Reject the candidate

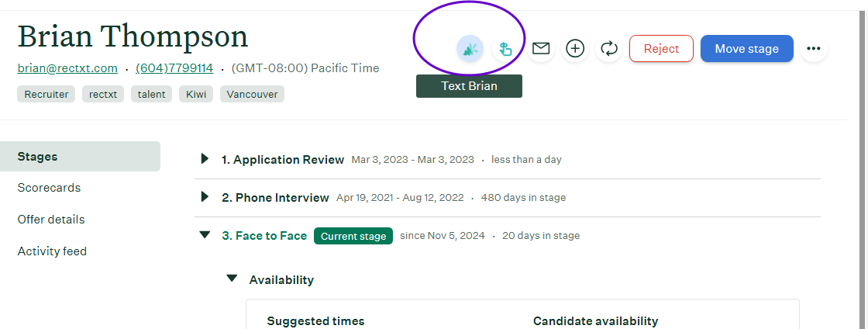(x=661, y=49)
